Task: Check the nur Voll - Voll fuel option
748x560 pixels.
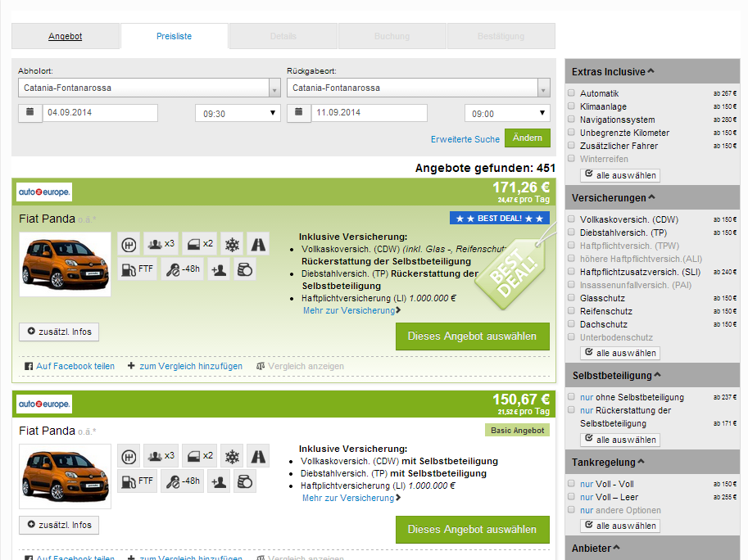Action: click(572, 484)
